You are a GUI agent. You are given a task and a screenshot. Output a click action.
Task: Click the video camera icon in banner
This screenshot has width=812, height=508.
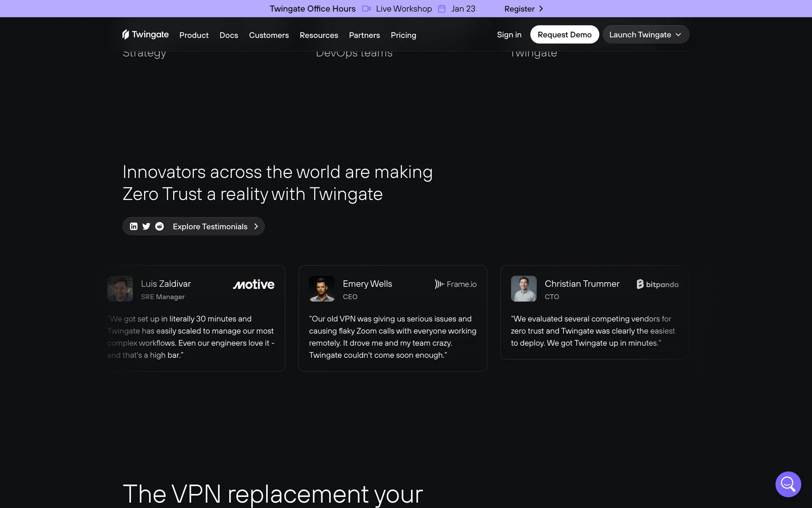tap(366, 9)
